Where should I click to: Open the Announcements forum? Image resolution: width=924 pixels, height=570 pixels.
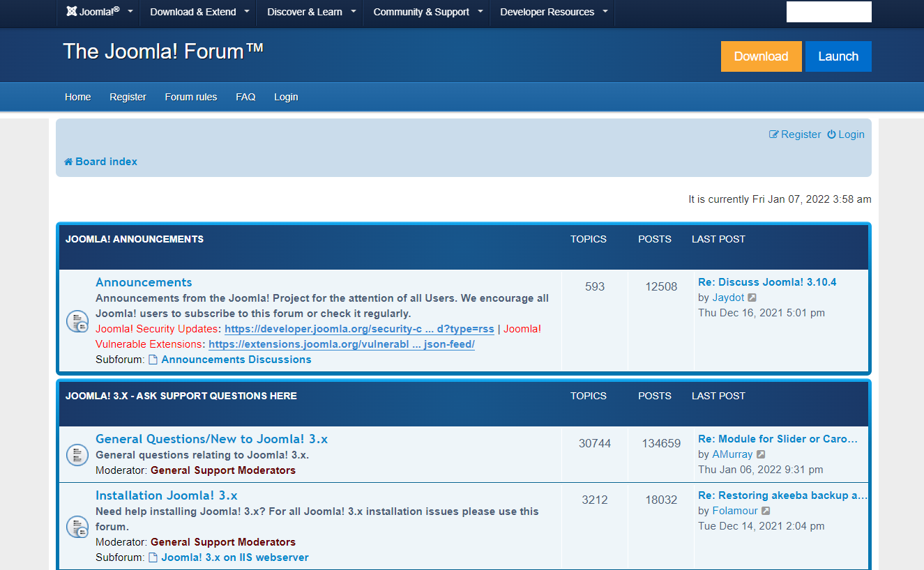pos(144,282)
